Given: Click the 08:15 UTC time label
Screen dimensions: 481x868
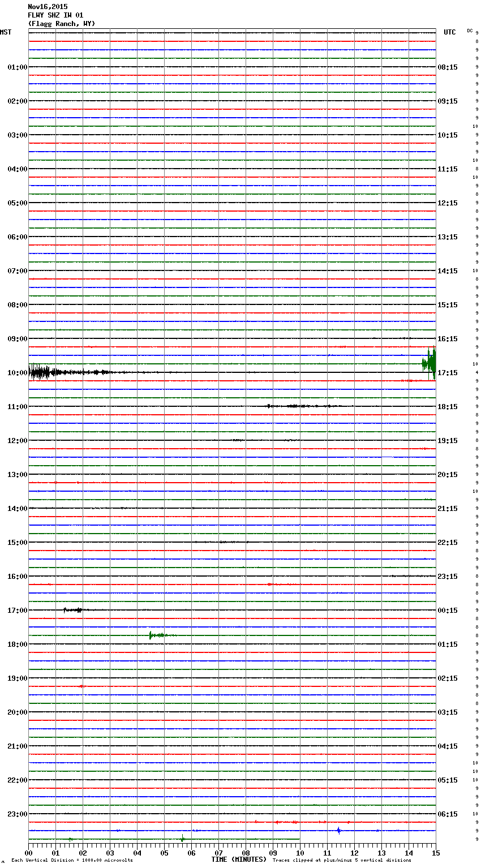Looking at the screenshot, I should (448, 67).
